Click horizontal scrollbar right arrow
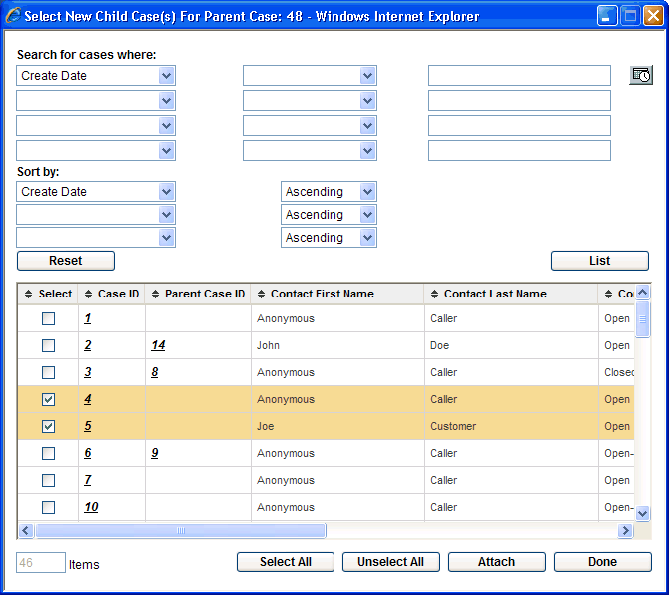 [x=625, y=530]
